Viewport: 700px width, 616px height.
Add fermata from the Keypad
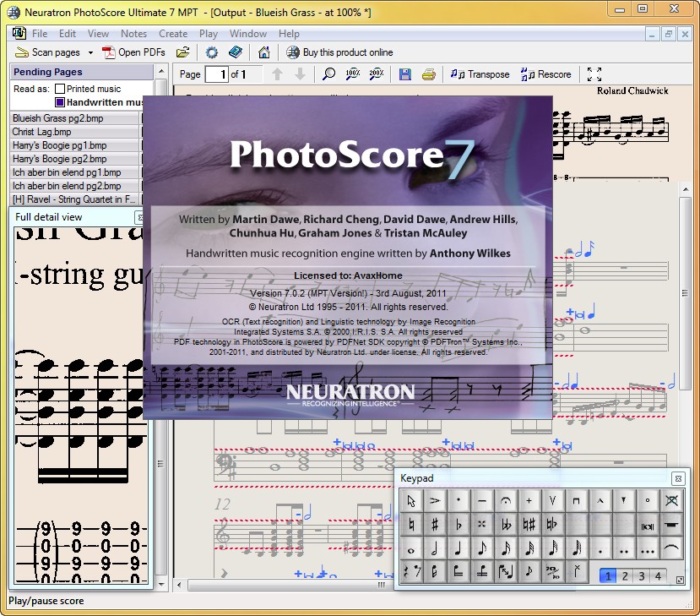pos(505,501)
